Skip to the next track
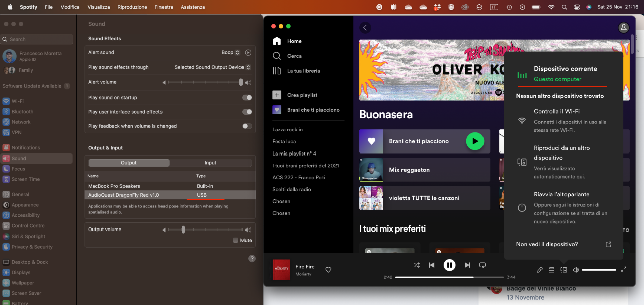Screen dimensions: 644x305 [x=467, y=265]
